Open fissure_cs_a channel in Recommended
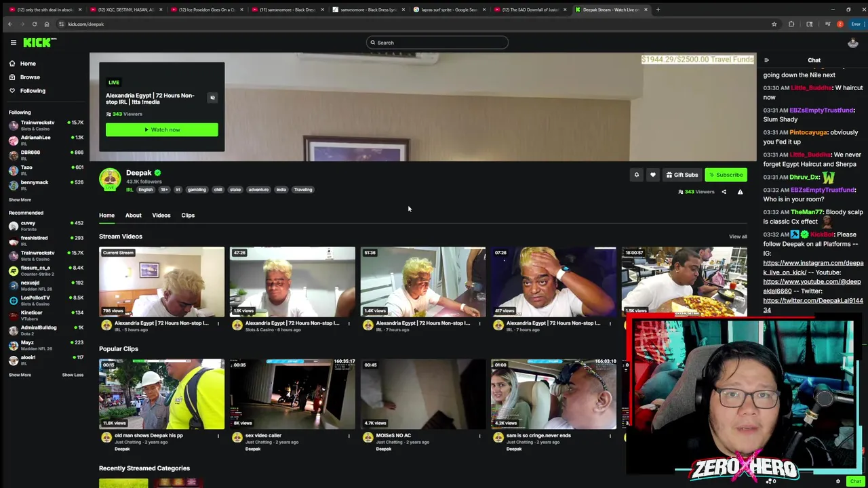The height and width of the screenshot is (488, 868). coord(46,270)
